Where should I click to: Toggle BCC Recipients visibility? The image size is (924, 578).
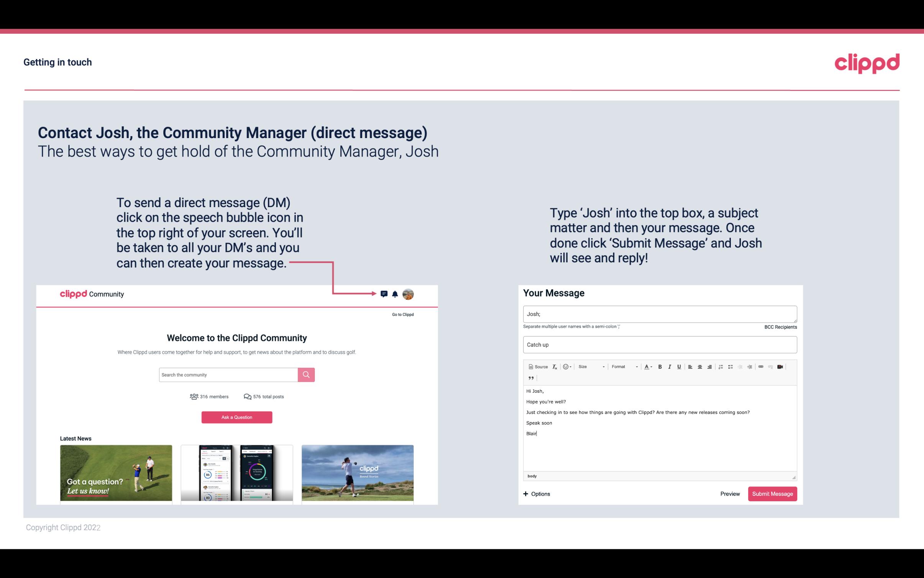point(780,327)
